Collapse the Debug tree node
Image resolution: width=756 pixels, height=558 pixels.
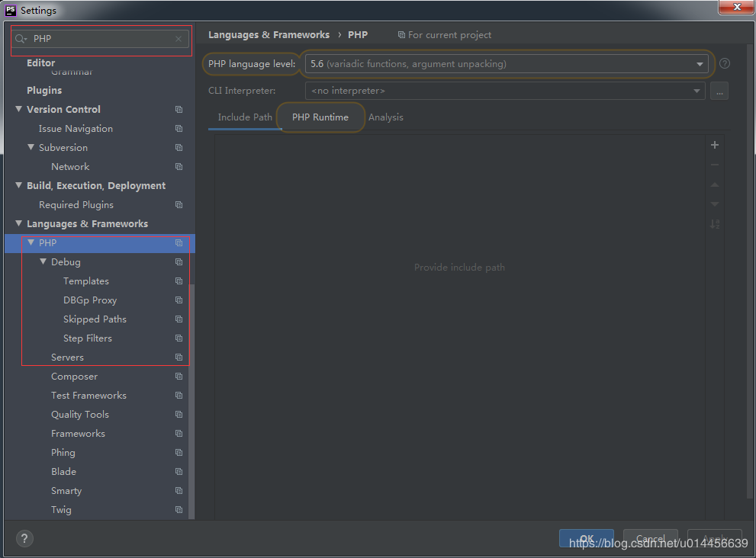pos(43,262)
